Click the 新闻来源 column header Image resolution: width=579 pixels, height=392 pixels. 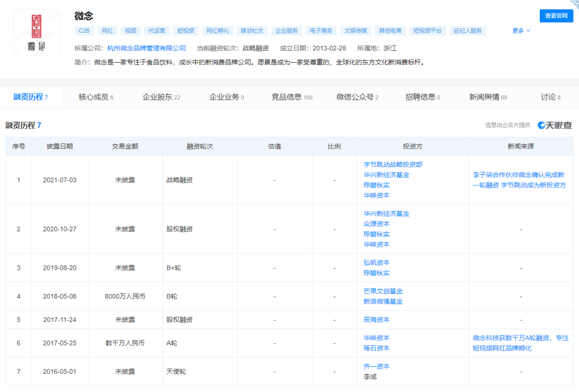tap(521, 146)
